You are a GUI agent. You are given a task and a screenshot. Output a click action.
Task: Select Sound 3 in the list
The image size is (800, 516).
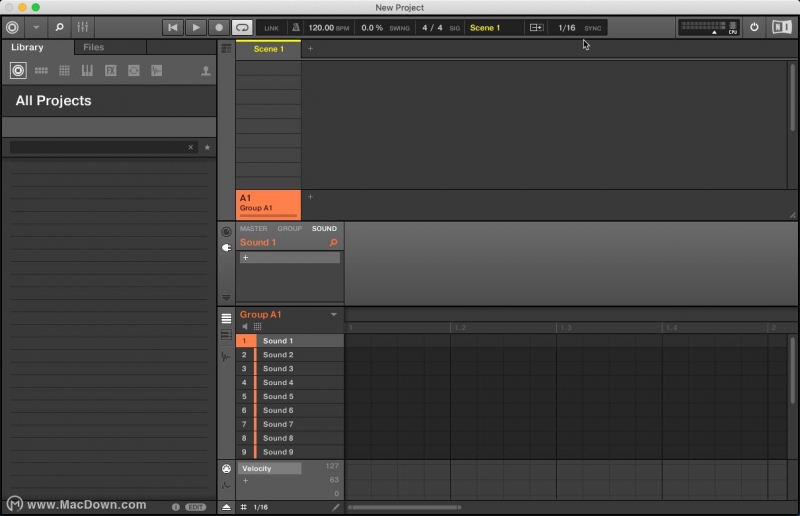(x=290, y=368)
